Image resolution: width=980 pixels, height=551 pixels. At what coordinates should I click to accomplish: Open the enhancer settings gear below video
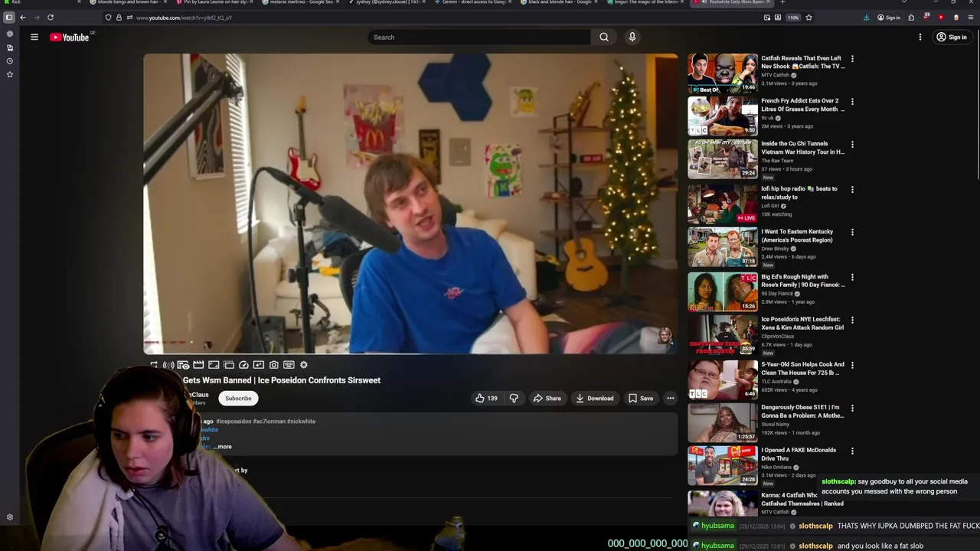[303, 365]
